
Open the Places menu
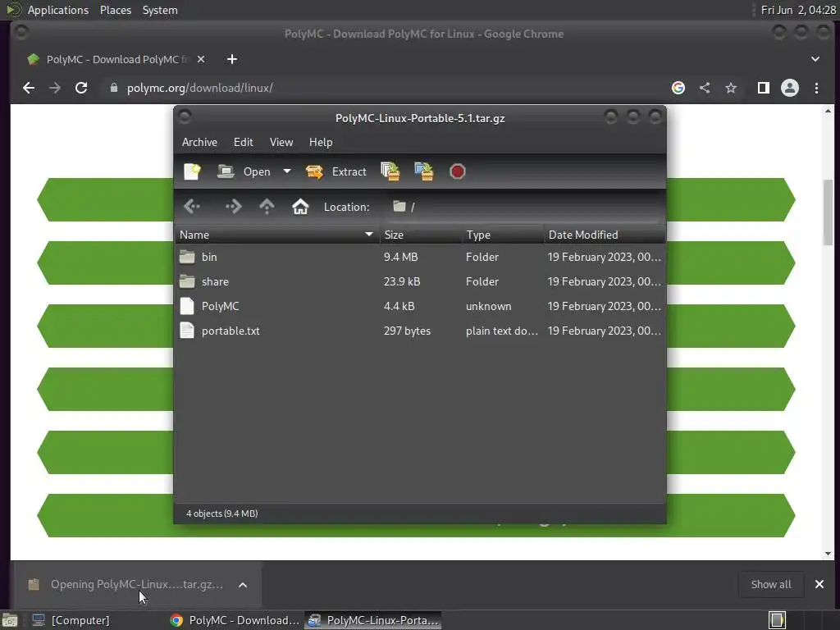tap(116, 10)
